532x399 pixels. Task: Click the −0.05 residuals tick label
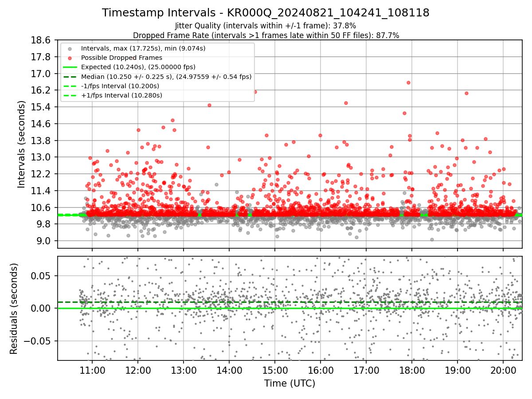click(37, 341)
